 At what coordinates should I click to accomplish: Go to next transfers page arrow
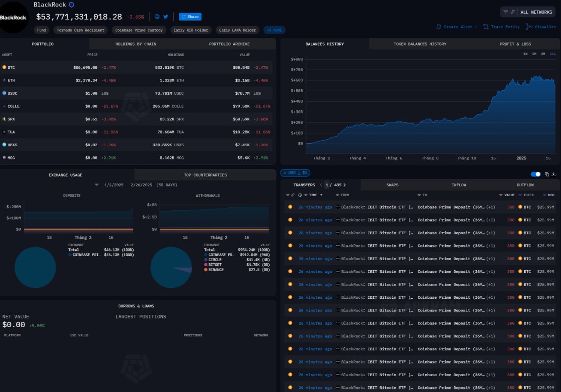click(x=344, y=185)
